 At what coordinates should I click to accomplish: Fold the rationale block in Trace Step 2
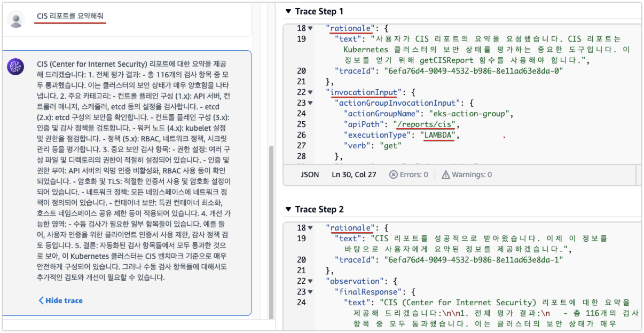click(310, 228)
